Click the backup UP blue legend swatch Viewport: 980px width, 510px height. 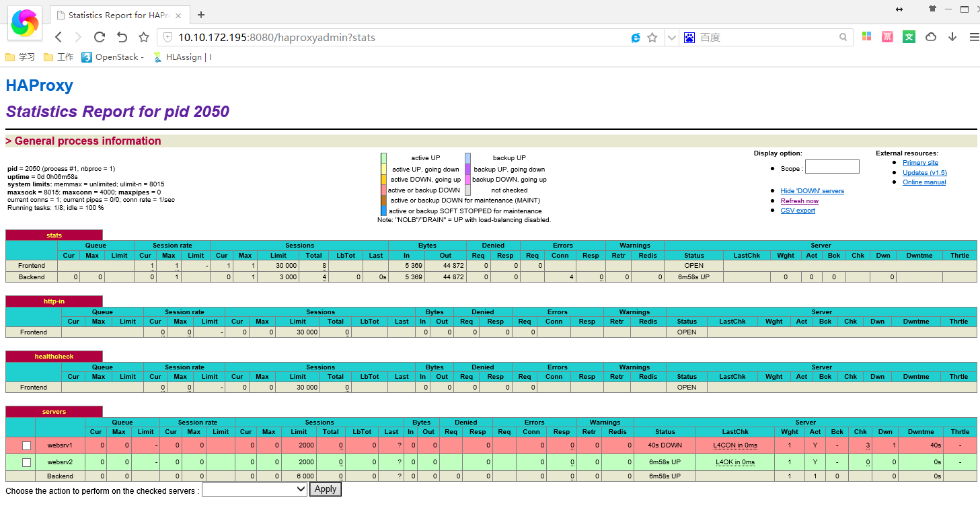467,158
